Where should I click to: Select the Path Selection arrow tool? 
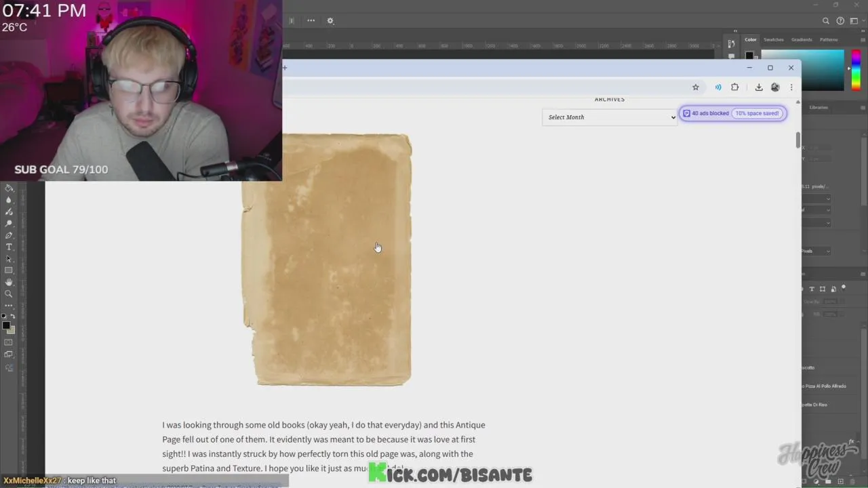[9, 259]
